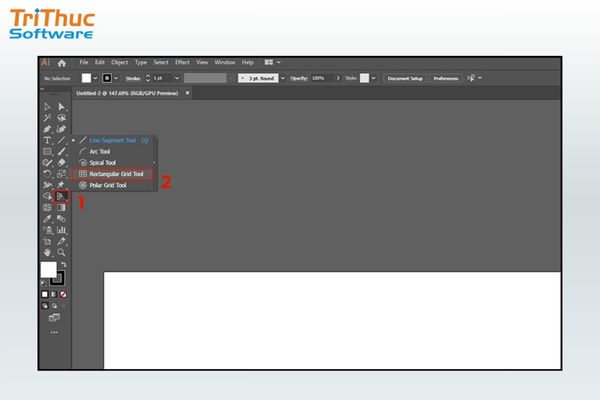Click the Home icon
The height and width of the screenshot is (400, 600).
62,63
